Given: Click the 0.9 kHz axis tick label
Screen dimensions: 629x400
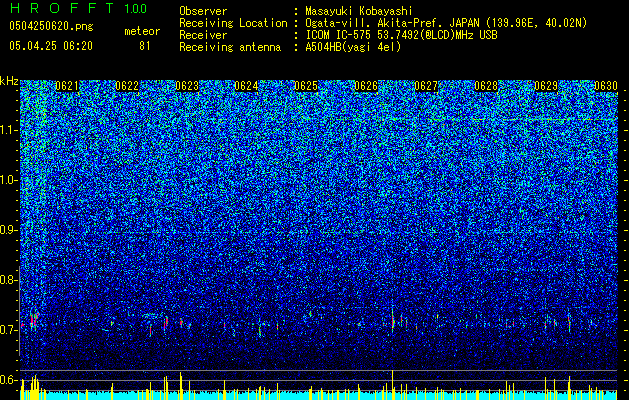Looking at the screenshot, I should (x=7, y=230).
